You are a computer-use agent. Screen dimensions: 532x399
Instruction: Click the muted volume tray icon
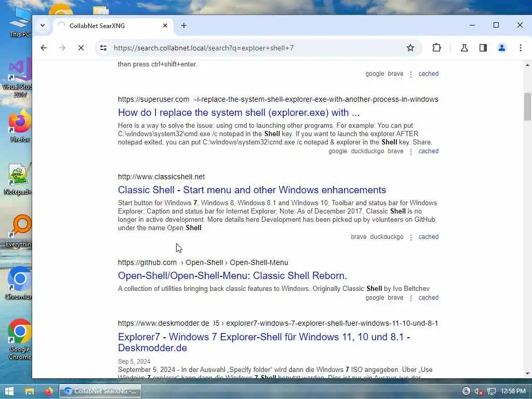point(478,391)
